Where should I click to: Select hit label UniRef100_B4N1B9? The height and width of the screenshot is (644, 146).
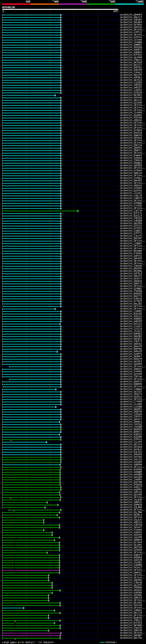click(131, 294)
